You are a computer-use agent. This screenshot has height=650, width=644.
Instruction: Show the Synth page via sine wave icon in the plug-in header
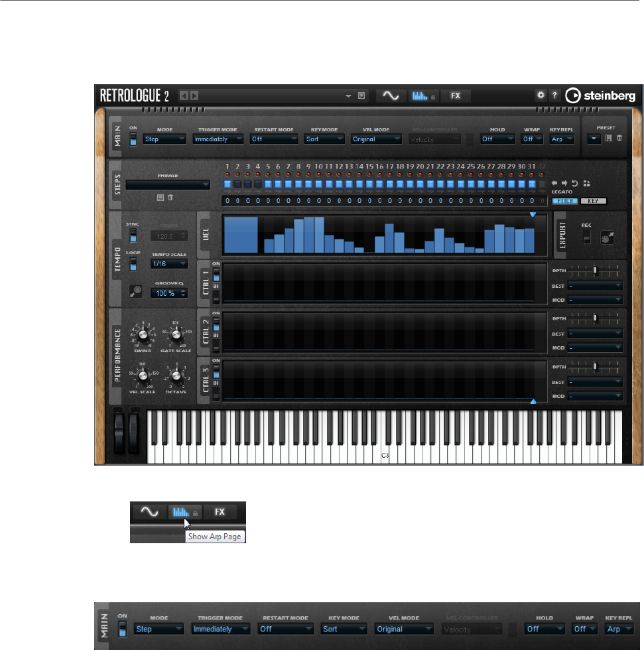pos(391,96)
